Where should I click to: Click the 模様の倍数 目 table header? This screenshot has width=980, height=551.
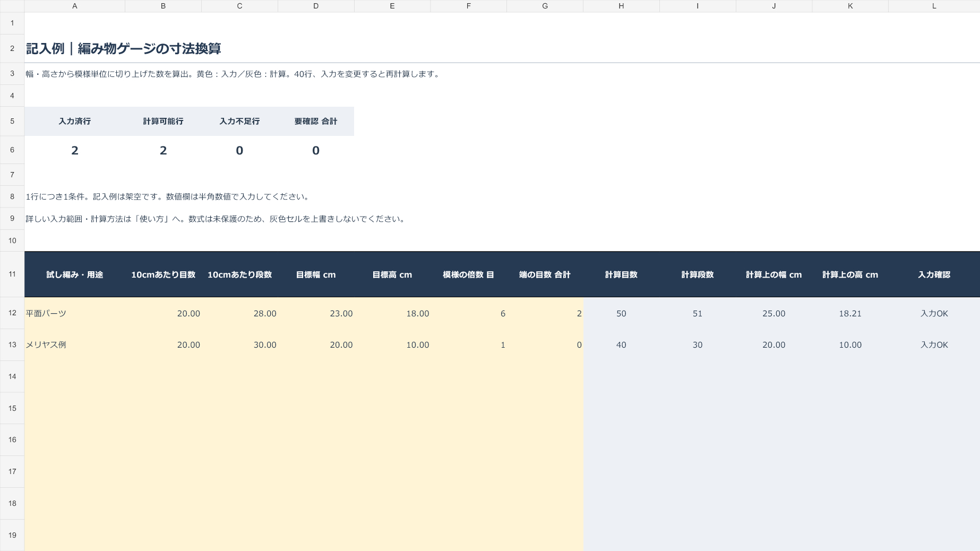468,275
